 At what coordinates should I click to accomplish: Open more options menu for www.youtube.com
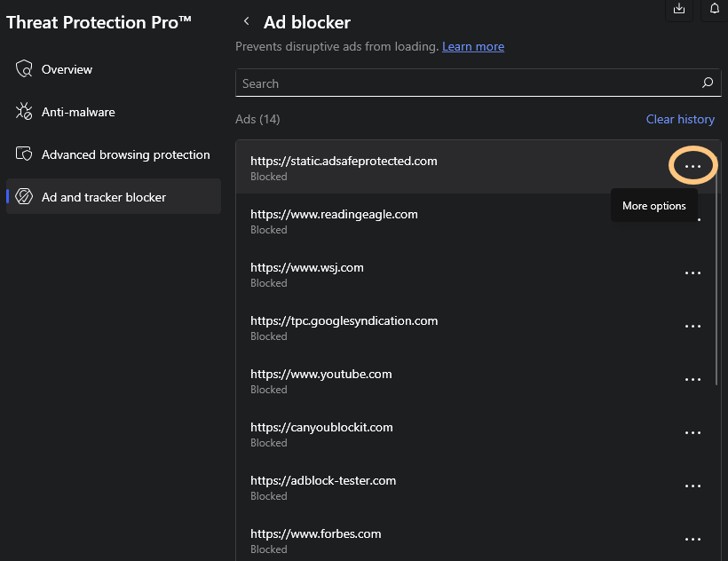click(x=692, y=379)
